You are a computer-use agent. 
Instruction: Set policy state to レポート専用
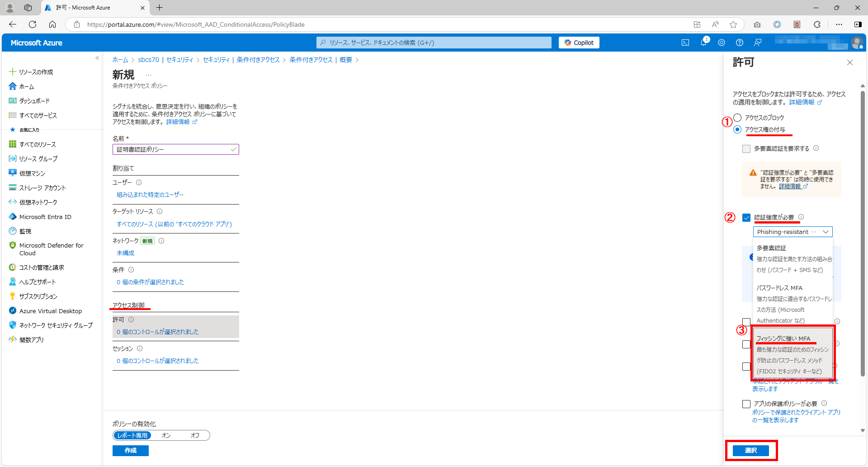tap(132, 435)
